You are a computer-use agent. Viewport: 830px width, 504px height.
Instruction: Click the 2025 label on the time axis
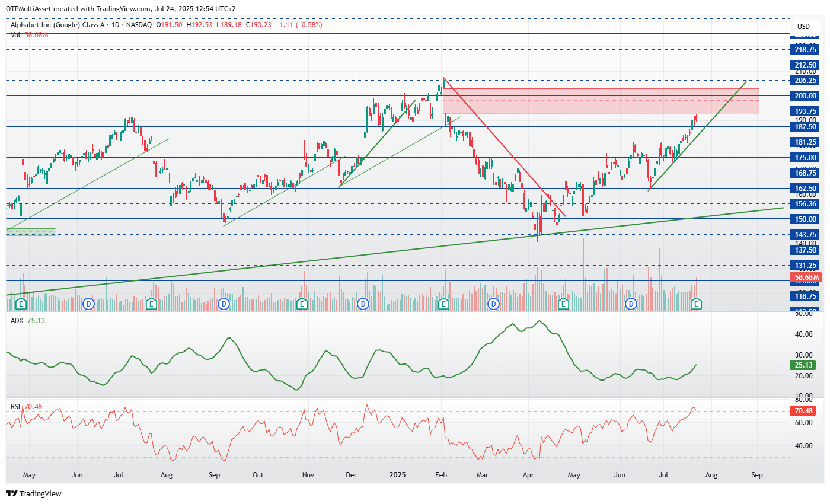click(x=398, y=475)
